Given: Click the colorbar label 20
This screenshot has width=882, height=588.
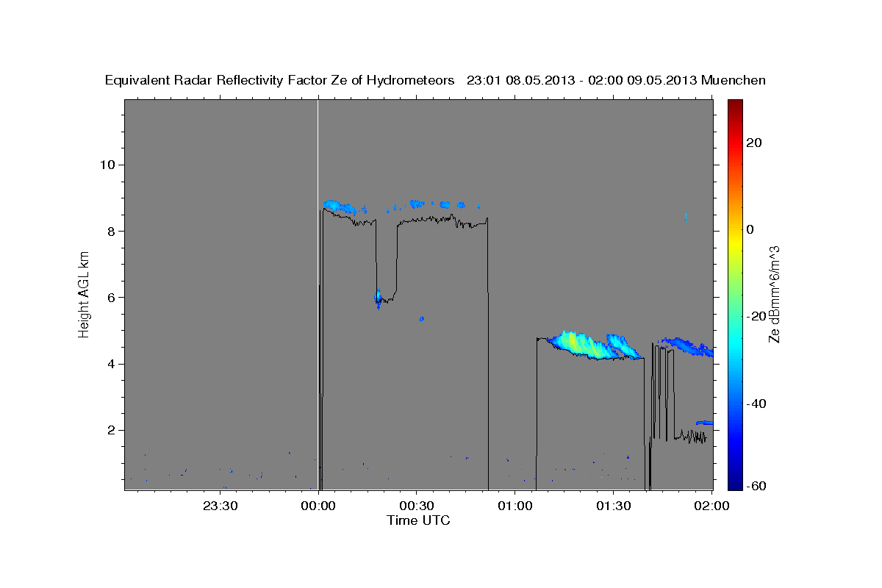Looking at the screenshot, I should tap(754, 143).
